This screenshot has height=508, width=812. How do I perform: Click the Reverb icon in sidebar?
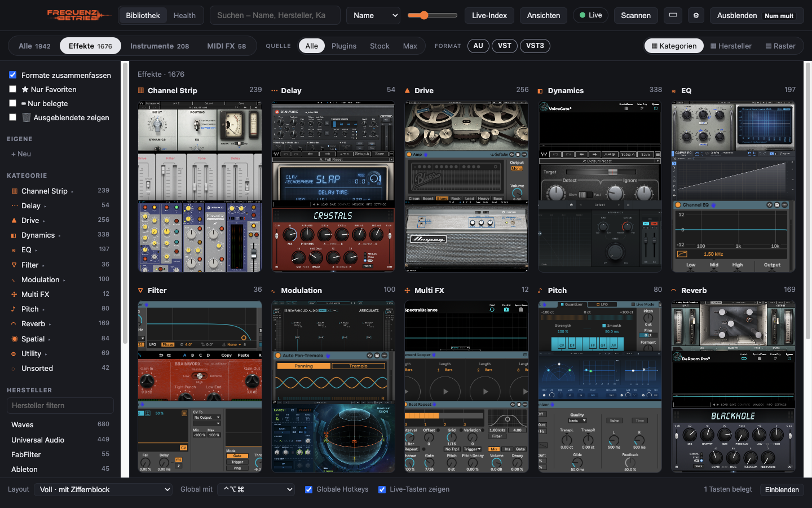click(x=14, y=324)
